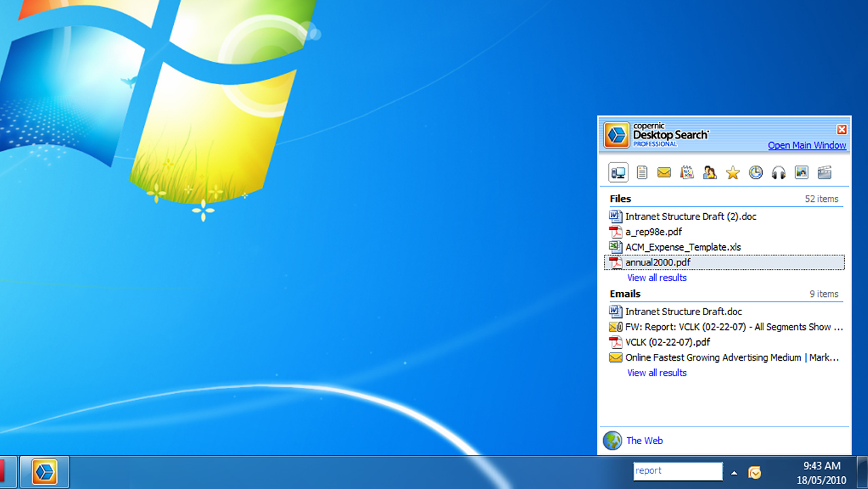Click the Show desktop strip
Image resolution: width=868 pixels, height=489 pixels.
point(863,473)
